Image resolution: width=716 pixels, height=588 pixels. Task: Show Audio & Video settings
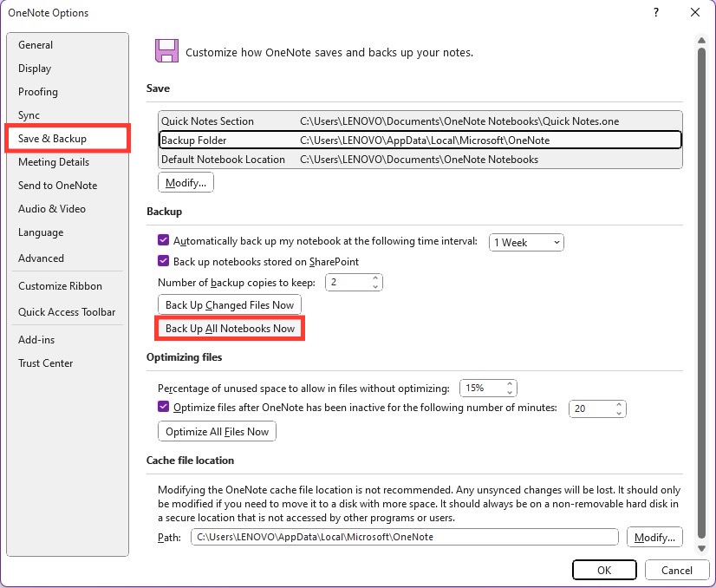pos(68,209)
